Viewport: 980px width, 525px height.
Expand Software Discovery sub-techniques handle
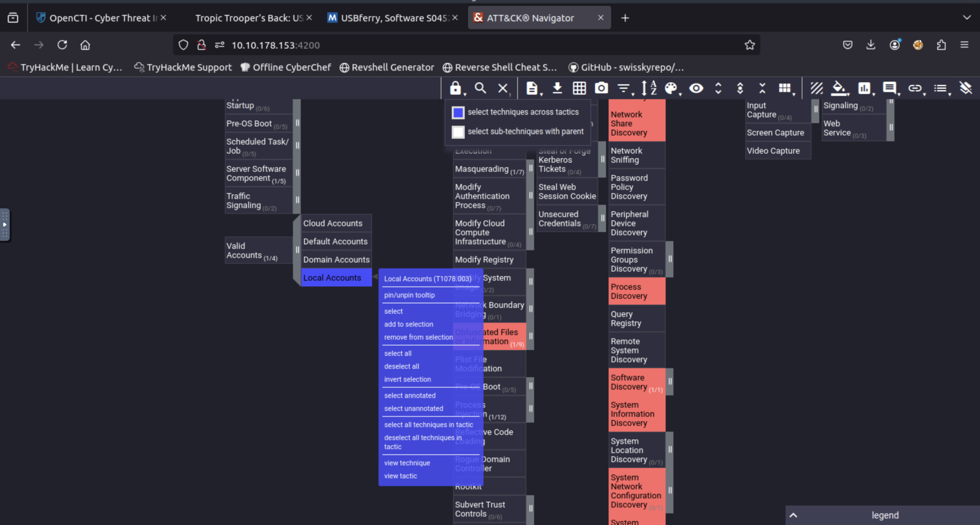670,381
